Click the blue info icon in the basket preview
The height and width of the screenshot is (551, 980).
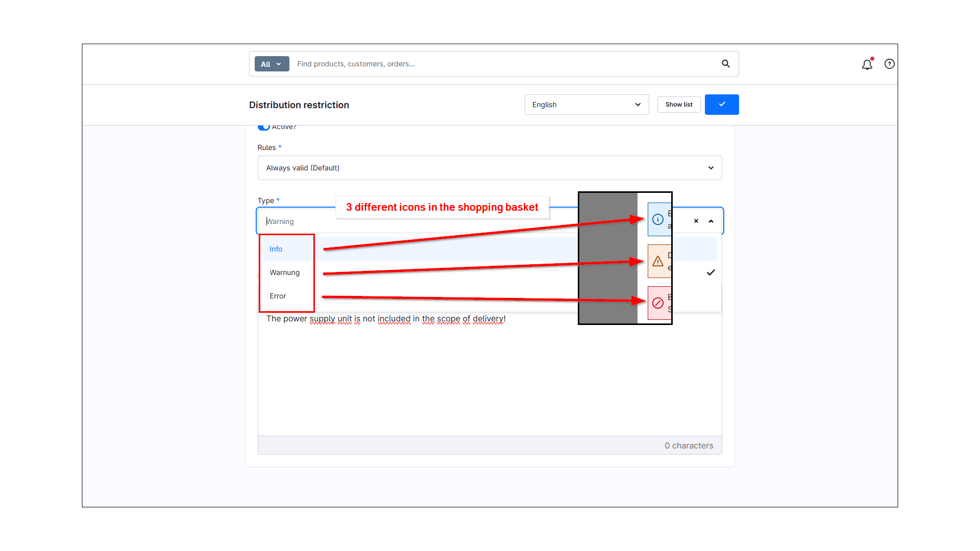point(658,219)
